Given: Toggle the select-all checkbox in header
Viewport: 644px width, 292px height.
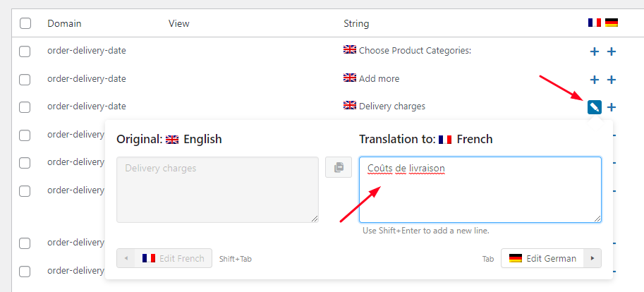Looking at the screenshot, I should click(25, 23).
